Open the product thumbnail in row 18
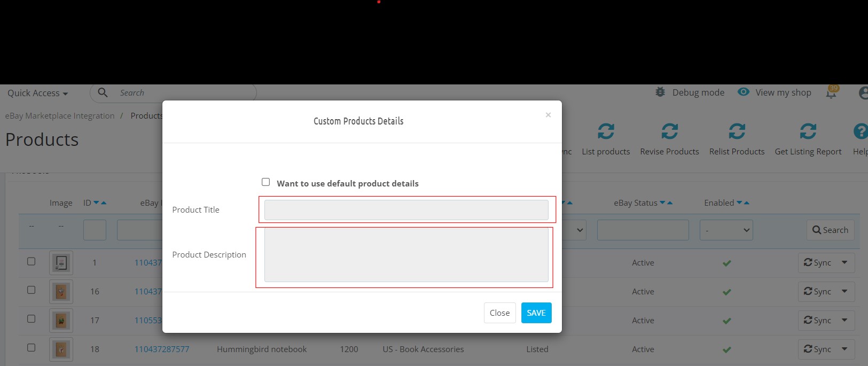Viewport: 868px width, 366px height. click(61, 349)
